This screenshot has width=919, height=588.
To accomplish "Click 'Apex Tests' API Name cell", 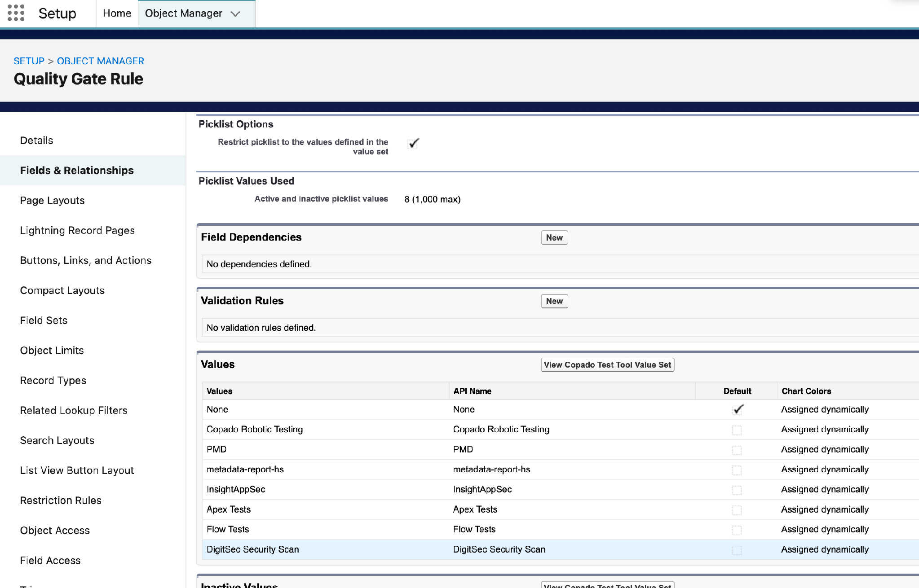I will (x=475, y=509).
